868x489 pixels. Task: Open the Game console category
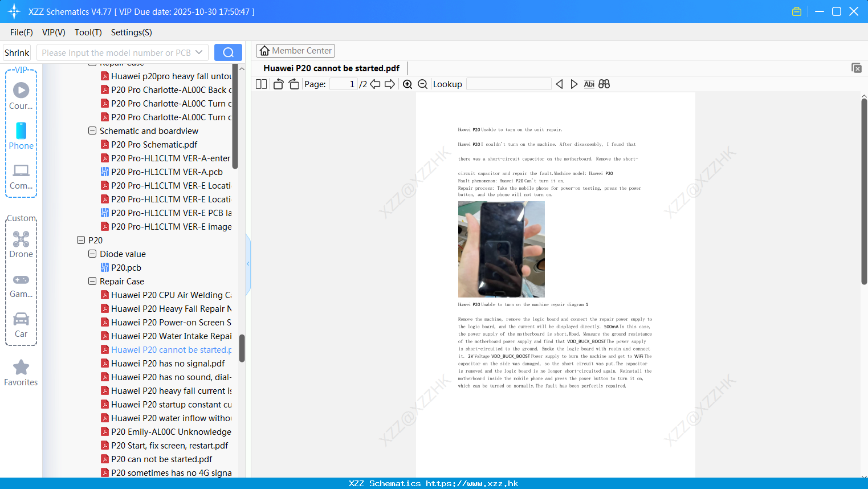point(21,279)
